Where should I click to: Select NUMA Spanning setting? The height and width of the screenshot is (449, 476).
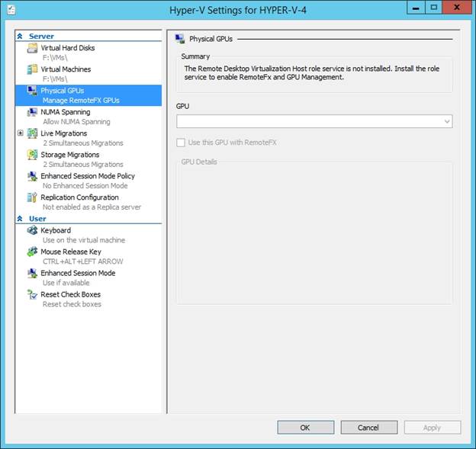(66, 112)
